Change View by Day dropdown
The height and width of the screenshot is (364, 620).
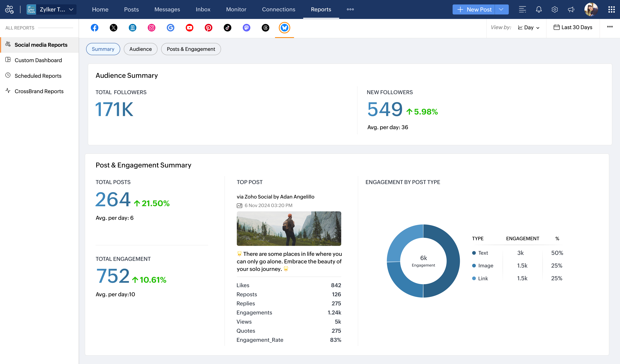click(x=529, y=28)
